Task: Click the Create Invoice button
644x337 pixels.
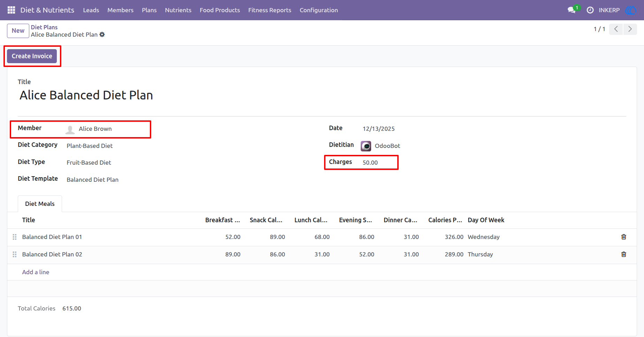Action: pos(32,56)
